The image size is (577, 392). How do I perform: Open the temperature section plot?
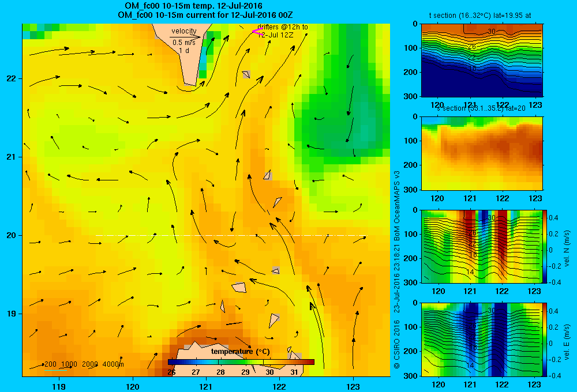pos(482,61)
